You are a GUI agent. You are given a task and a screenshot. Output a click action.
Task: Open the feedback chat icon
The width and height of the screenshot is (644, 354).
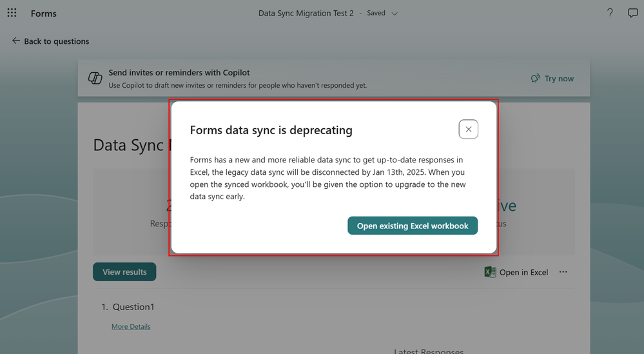632,13
